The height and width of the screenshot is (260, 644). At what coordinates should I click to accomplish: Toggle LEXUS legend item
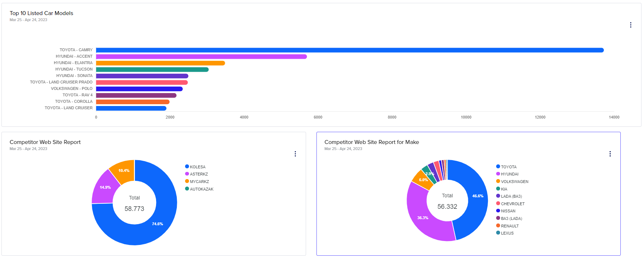[x=505, y=233]
